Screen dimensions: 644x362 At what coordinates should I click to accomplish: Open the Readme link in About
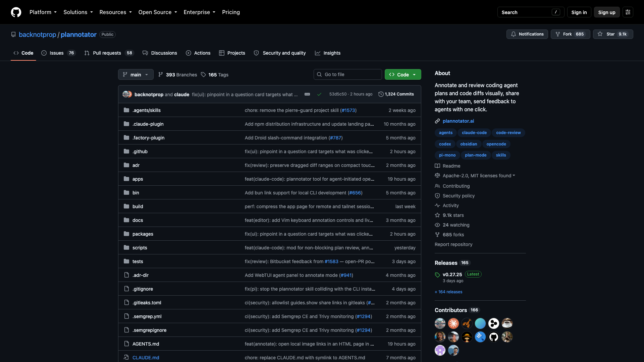[x=448, y=166]
